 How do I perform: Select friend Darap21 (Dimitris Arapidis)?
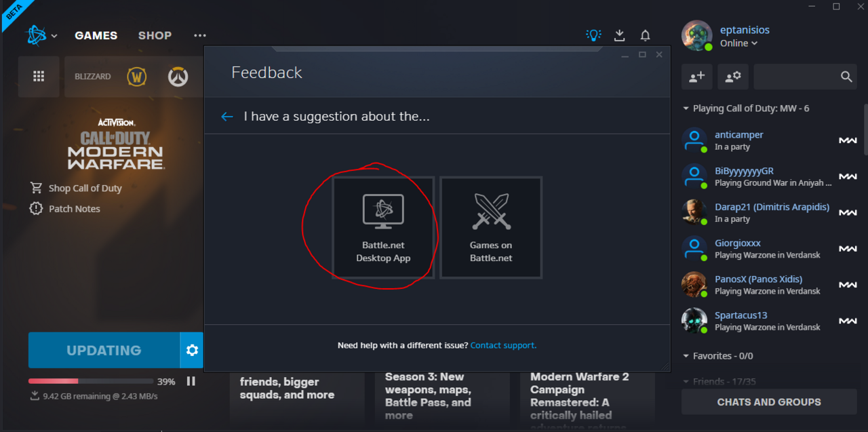(770, 212)
